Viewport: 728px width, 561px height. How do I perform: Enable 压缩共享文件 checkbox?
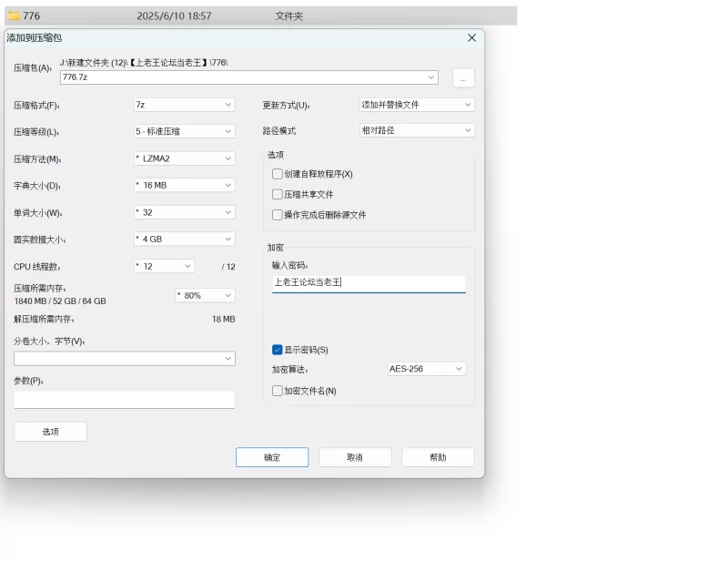point(278,194)
